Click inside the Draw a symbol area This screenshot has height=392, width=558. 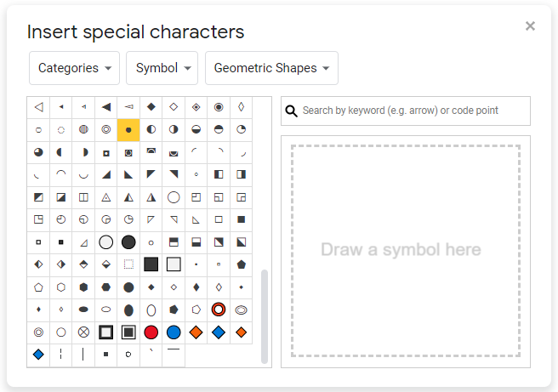point(405,250)
